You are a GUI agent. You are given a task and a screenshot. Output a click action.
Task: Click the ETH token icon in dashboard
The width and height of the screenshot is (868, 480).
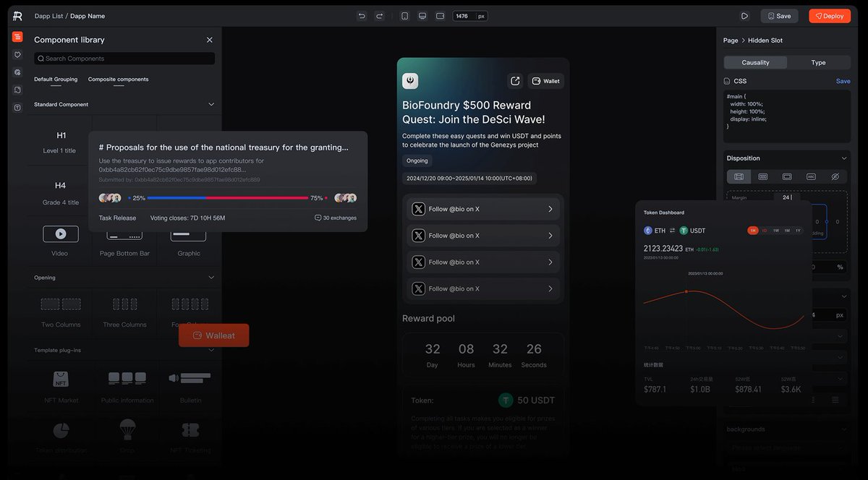click(648, 231)
